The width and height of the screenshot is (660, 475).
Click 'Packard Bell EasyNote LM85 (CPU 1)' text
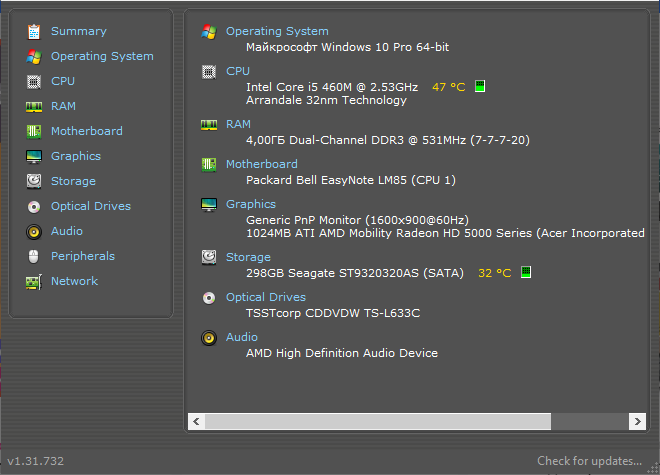(351, 180)
